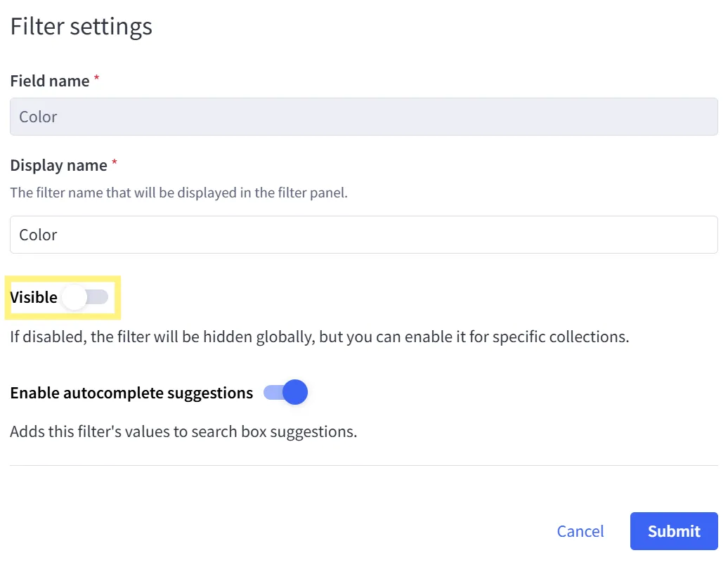Click the red asterisk beside Display name
The height and width of the screenshot is (567, 728).
pyautogui.click(x=115, y=164)
